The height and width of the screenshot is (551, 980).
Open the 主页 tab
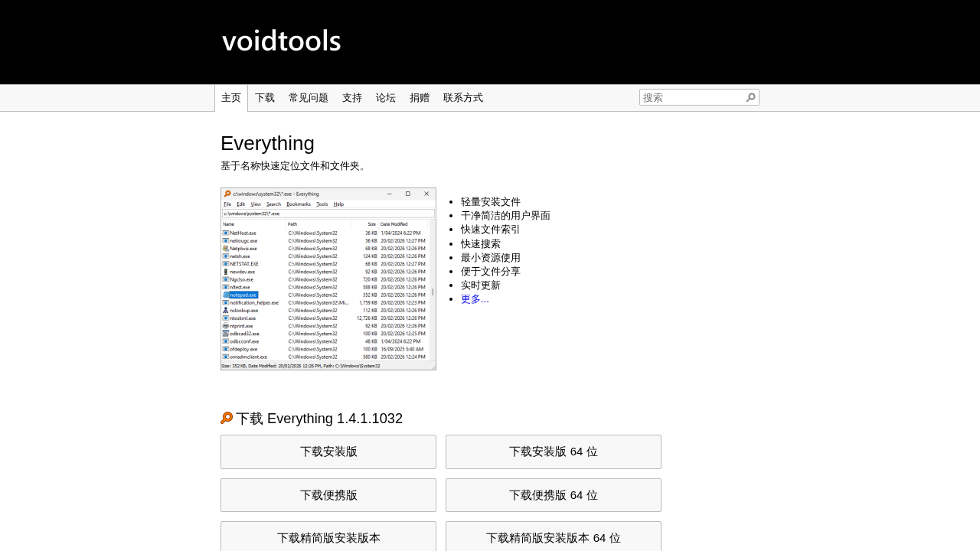click(x=231, y=98)
